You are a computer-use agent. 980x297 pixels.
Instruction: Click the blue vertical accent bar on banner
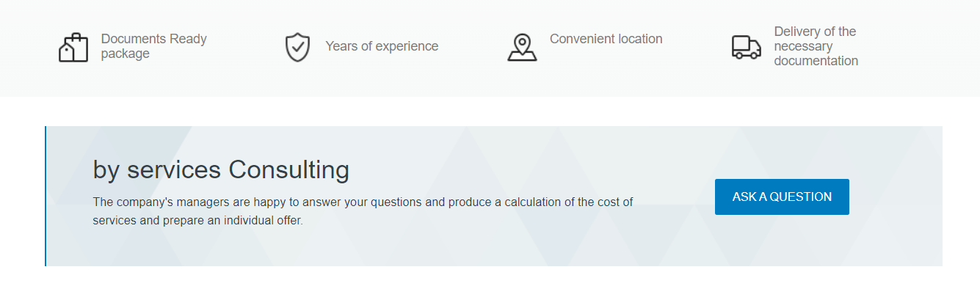pyautogui.click(x=46, y=196)
